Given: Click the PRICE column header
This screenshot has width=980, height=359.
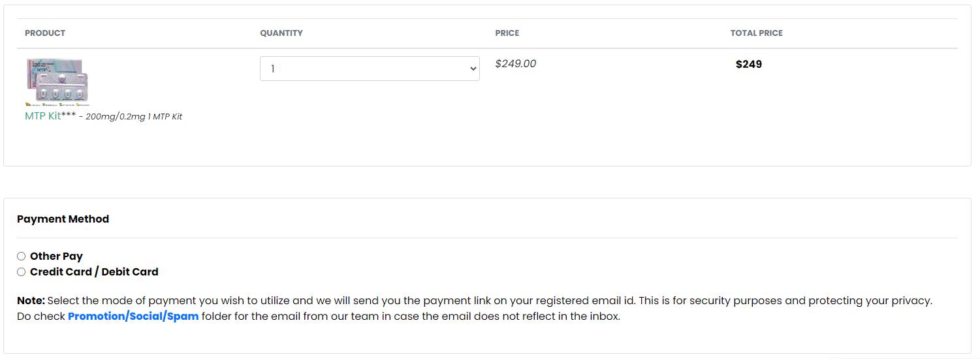Looking at the screenshot, I should 507,33.
